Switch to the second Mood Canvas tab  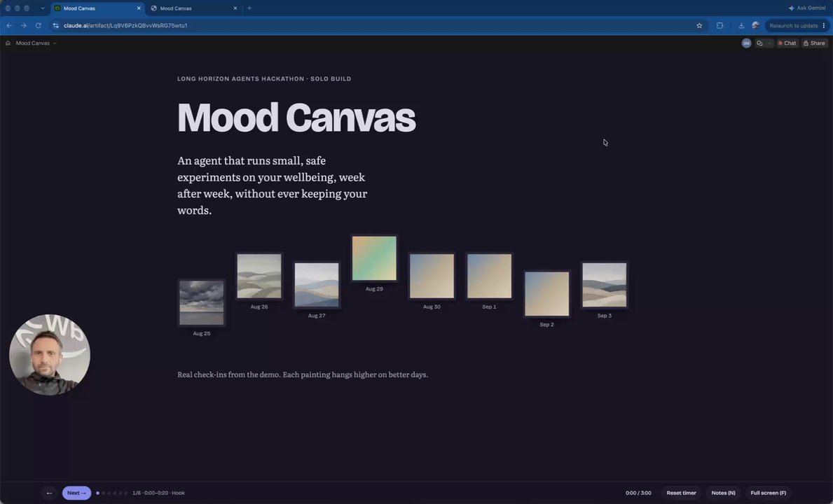point(195,8)
